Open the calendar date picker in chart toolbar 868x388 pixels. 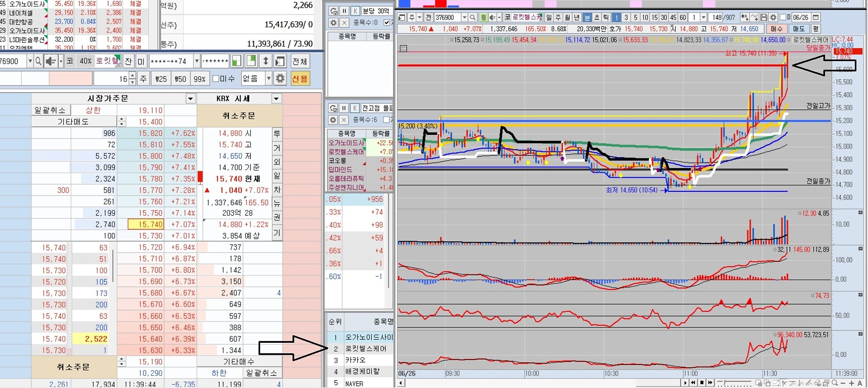[x=816, y=18]
